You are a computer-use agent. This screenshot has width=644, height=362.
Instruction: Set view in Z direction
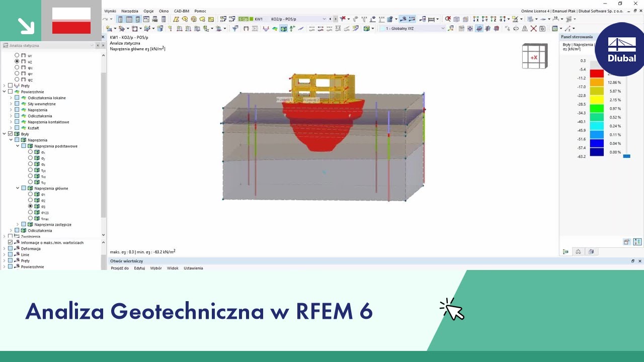click(x=494, y=19)
